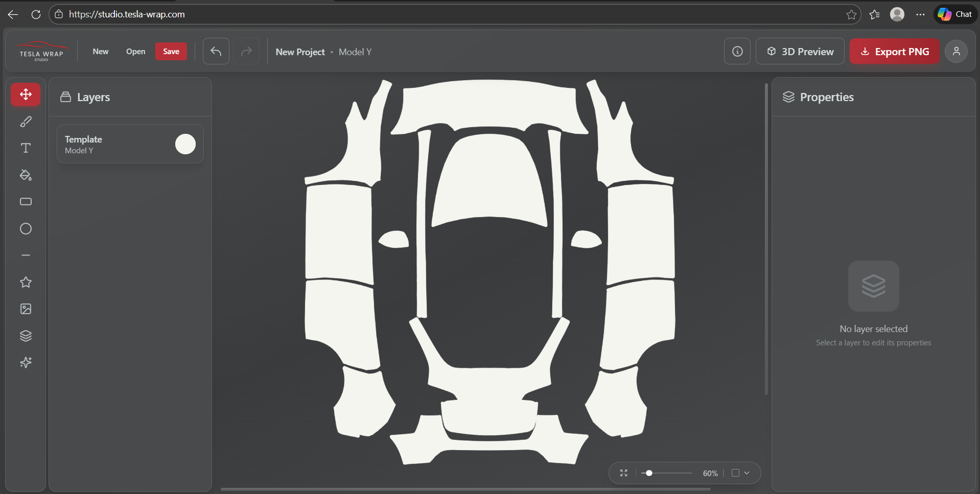The image size is (980, 494).
Task: Click New in the top bar
Action: [x=101, y=52]
